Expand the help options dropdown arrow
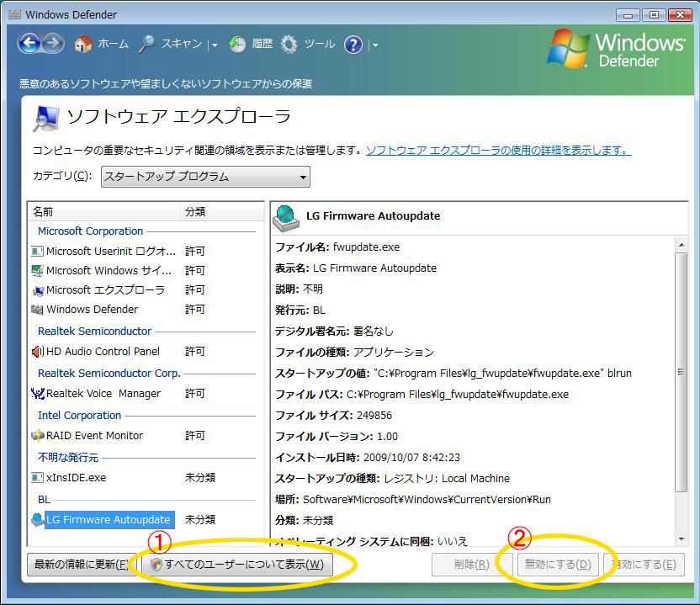700x605 pixels. [374, 45]
